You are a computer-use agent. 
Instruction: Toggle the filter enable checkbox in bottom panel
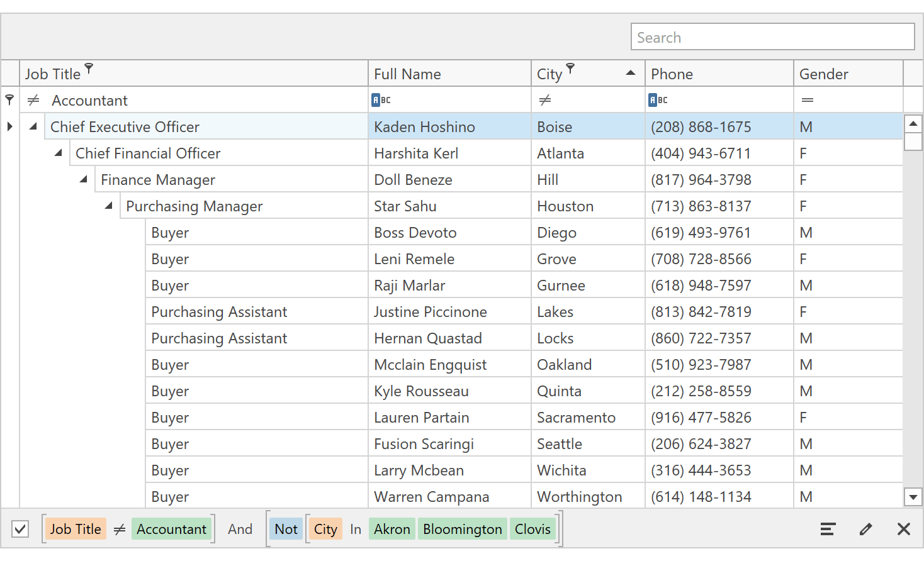pos(20,529)
